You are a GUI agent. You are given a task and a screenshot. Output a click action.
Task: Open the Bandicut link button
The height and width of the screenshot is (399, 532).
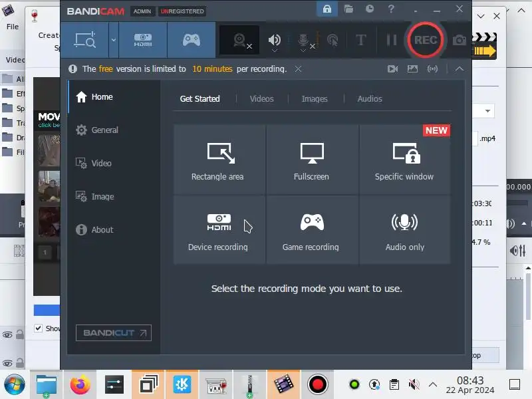pos(114,333)
